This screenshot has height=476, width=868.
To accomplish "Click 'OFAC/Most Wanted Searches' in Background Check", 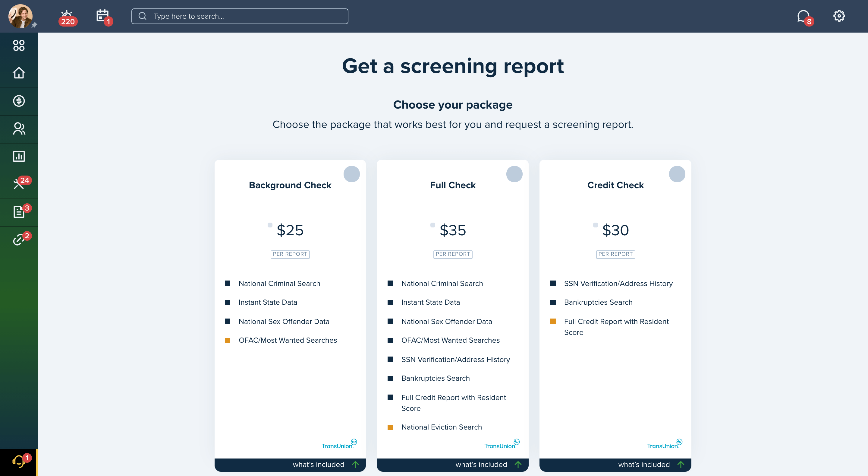I will click(x=288, y=340).
